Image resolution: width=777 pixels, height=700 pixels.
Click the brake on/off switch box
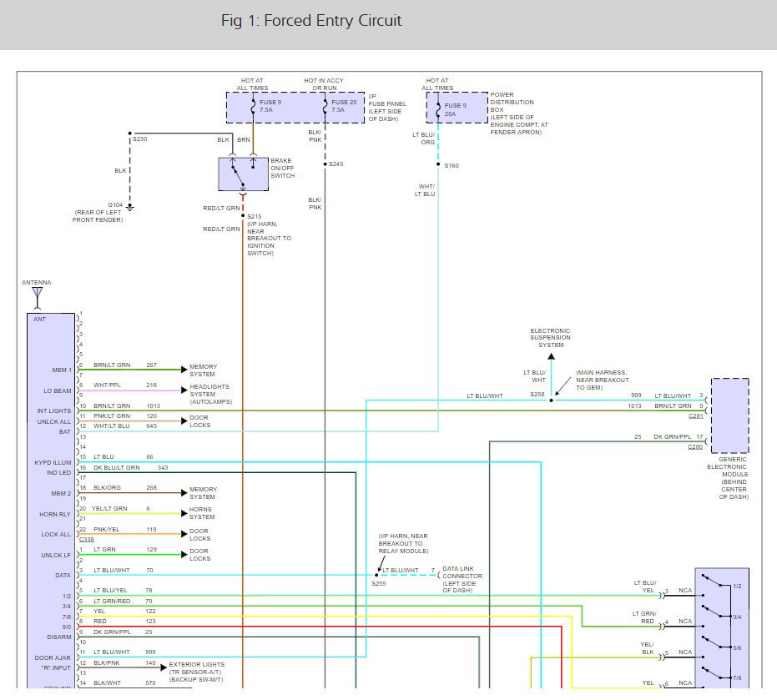(244, 174)
